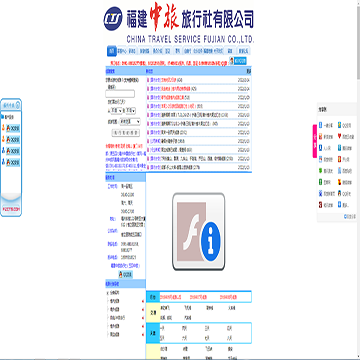360x360 pixels.
Task: Click the Sohu Weibo share icon
Action: tap(340, 182)
